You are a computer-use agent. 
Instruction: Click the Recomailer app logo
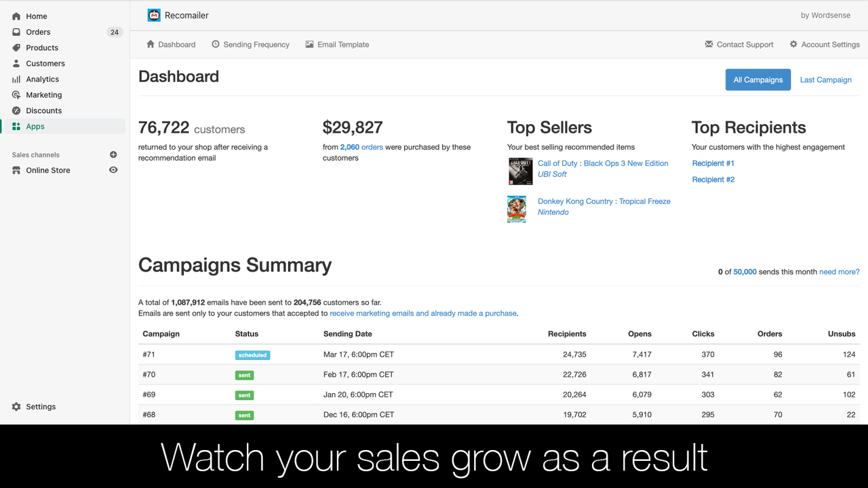(153, 14)
